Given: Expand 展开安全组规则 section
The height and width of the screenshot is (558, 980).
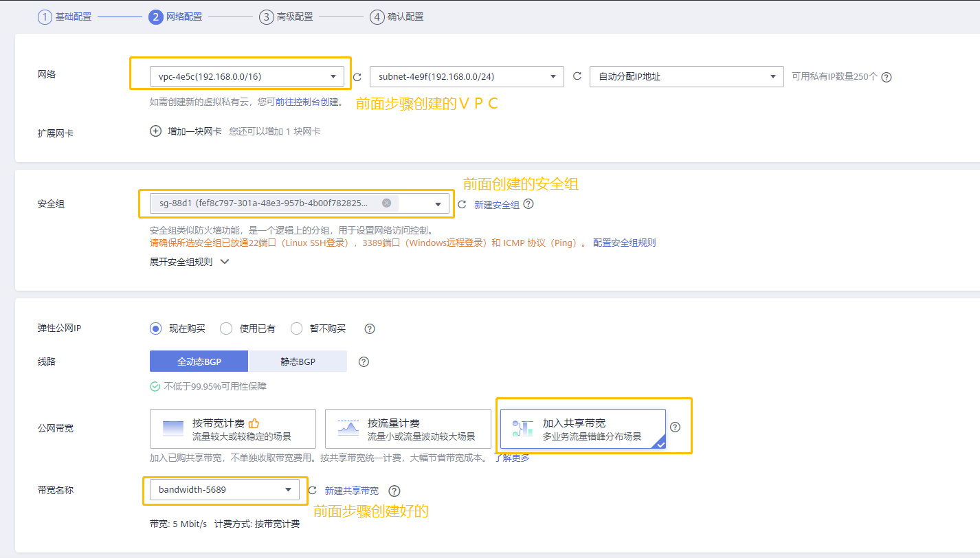Looking at the screenshot, I should point(189,262).
